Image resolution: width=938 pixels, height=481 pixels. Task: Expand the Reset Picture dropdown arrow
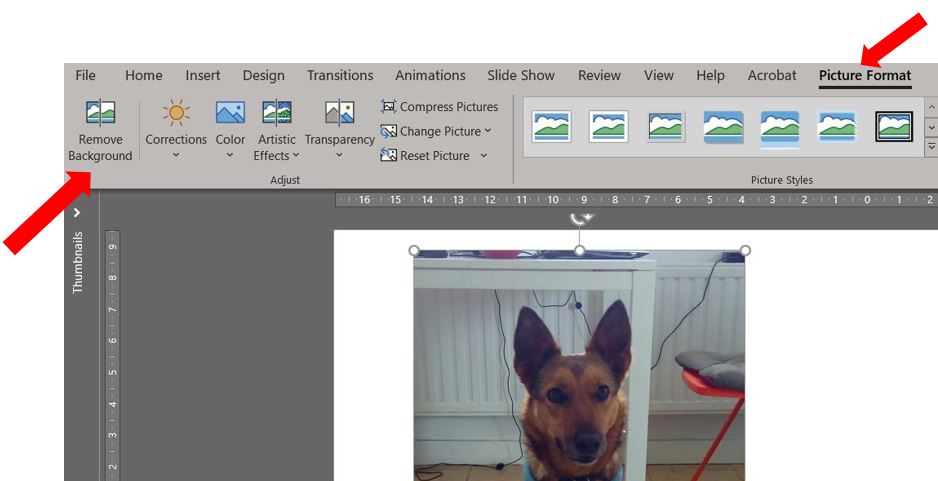pos(483,156)
